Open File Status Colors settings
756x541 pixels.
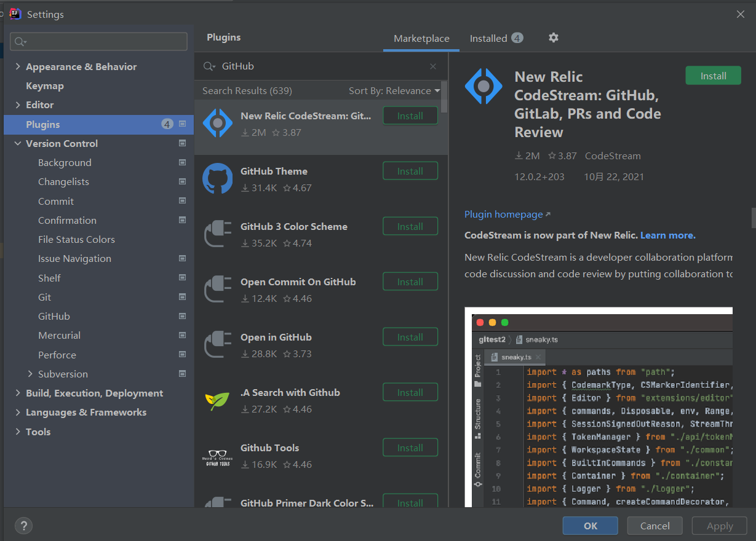click(x=76, y=239)
